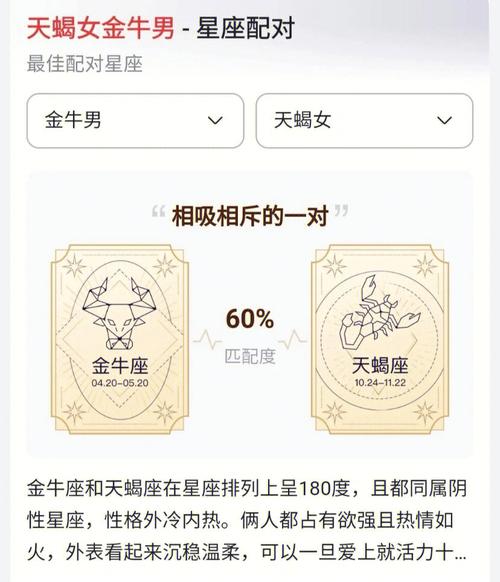Click the 60% match score
500x582 pixels.
point(250,319)
